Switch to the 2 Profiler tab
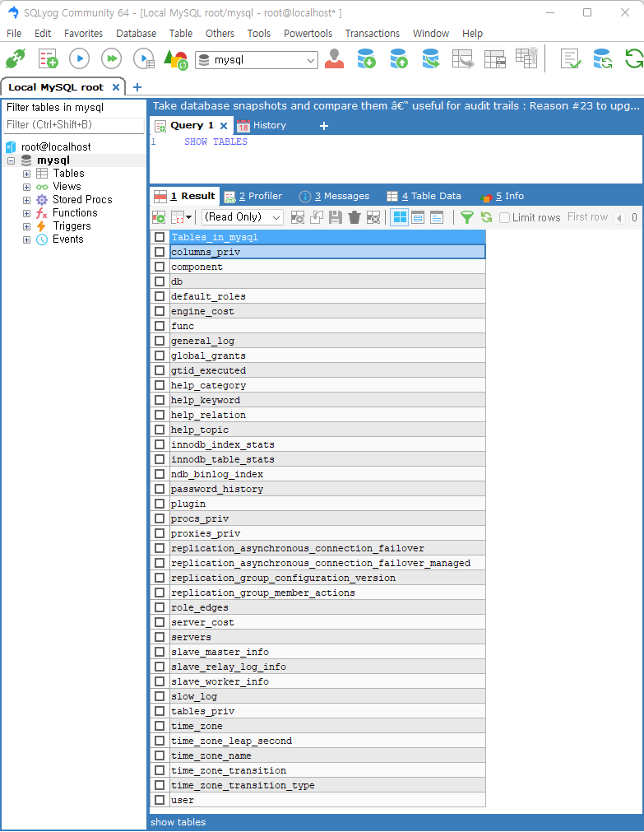This screenshot has width=644, height=832. pyautogui.click(x=253, y=197)
